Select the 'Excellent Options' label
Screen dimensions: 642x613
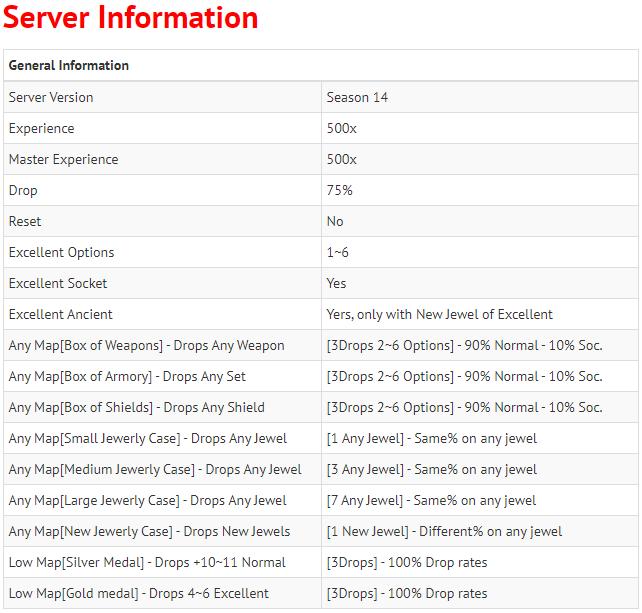click(61, 253)
